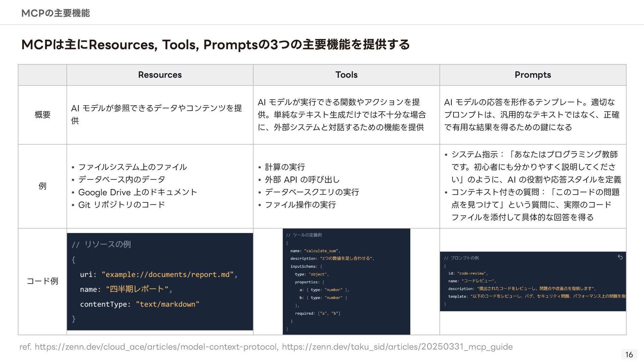Click the コード例 row label

[42, 281]
